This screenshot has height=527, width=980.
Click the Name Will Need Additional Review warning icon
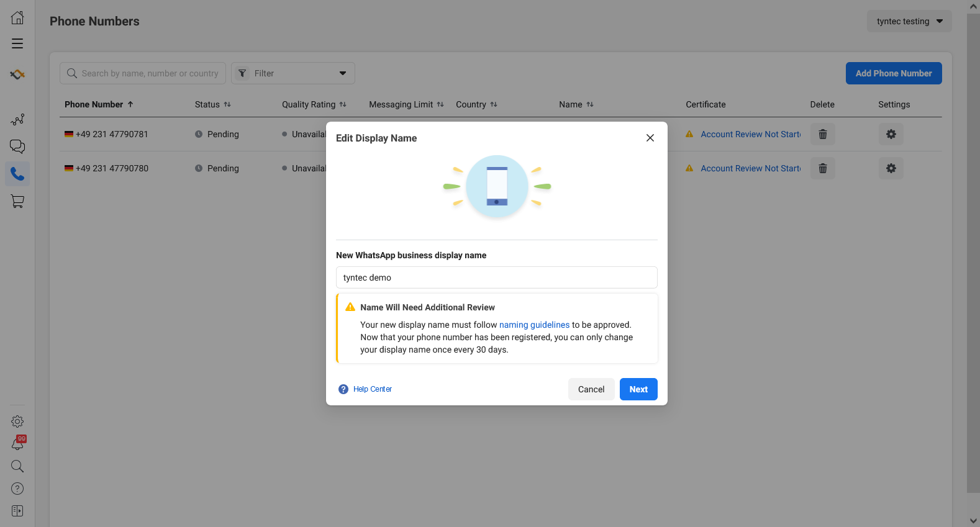(350, 307)
